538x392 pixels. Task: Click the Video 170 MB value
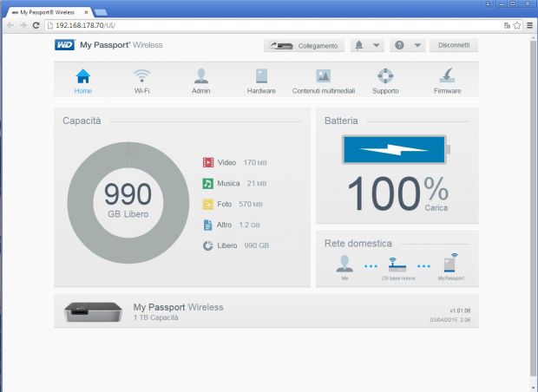point(255,163)
